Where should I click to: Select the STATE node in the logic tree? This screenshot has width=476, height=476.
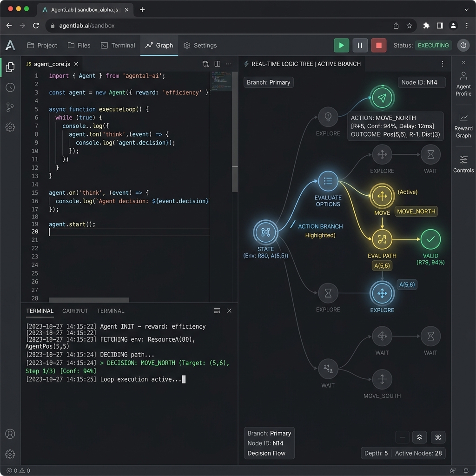pos(265,232)
